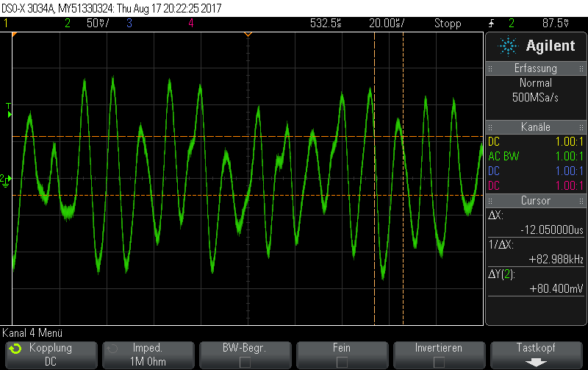Click the rising edge trigger symbol
Image resolution: width=588 pixels, height=370 pixels.
[491, 24]
